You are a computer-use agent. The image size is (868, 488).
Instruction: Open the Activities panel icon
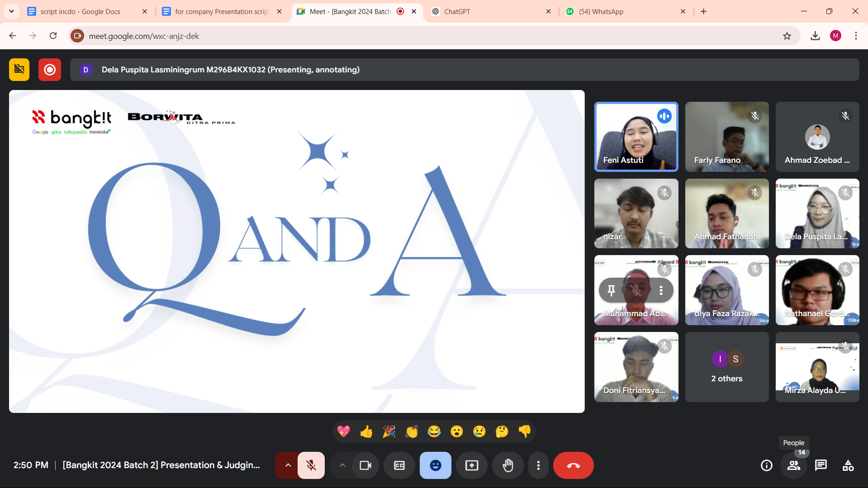pyautogui.click(x=848, y=465)
